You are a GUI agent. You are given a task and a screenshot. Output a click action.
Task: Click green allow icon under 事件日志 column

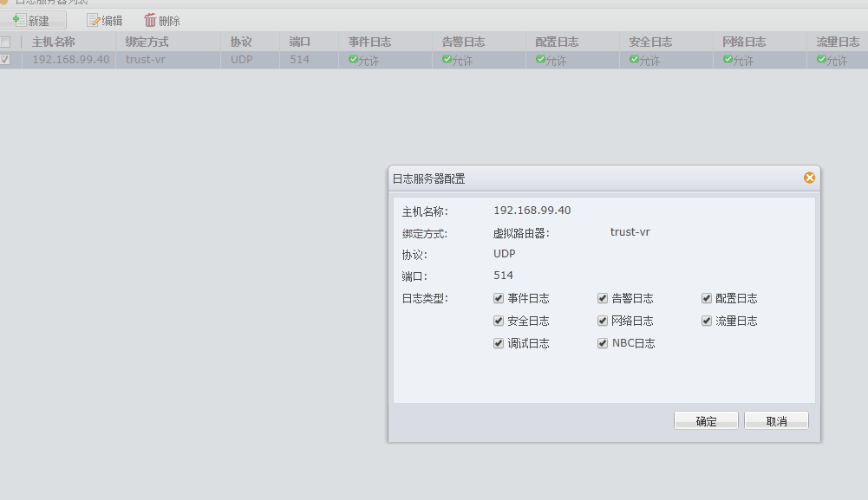point(353,60)
